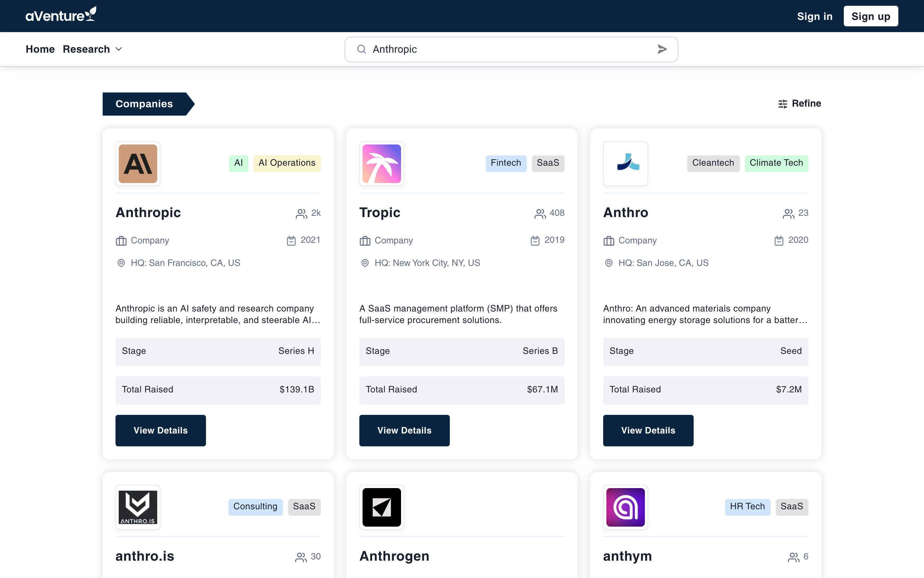The width and height of the screenshot is (924, 578).
Task: Click the AI tag on Anthropic
Action: (x=239, y=163)
